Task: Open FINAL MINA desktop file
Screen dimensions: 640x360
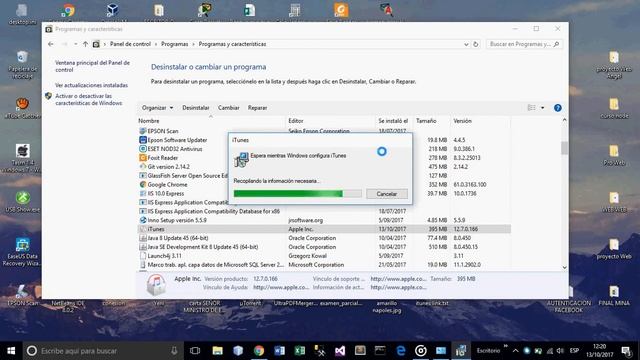Action: (x=614, y=296)
